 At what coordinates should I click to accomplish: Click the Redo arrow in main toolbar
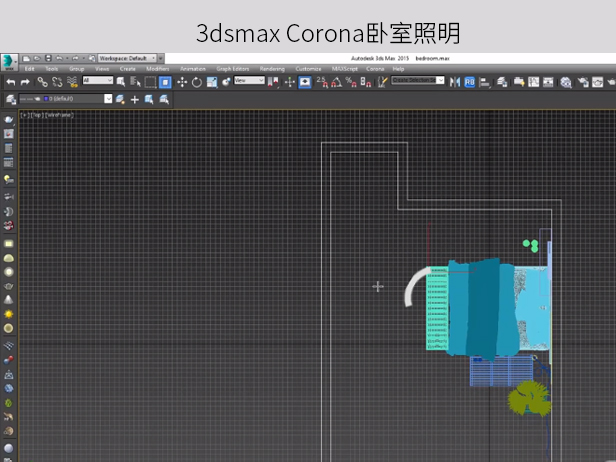[x=24, y=82]
